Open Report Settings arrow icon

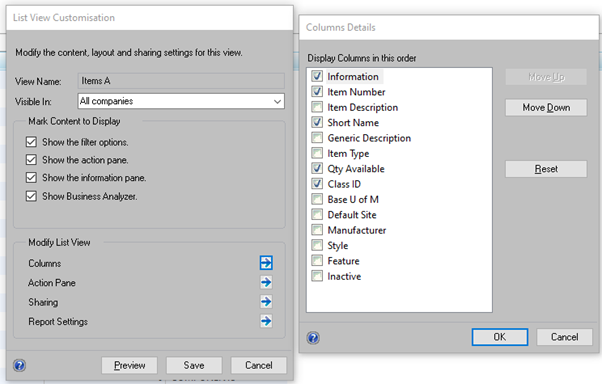266,321
